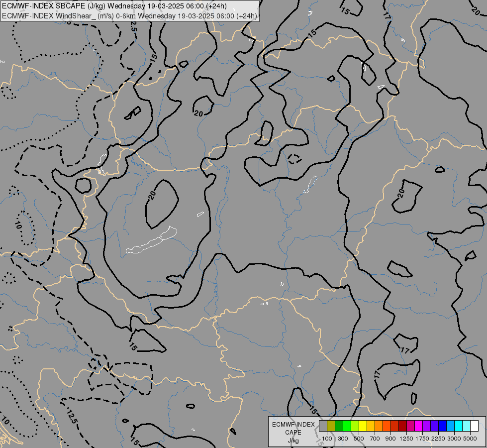The image size is (487, 448).
Task: Click the gold legend swatch
Action: [371, 426]
